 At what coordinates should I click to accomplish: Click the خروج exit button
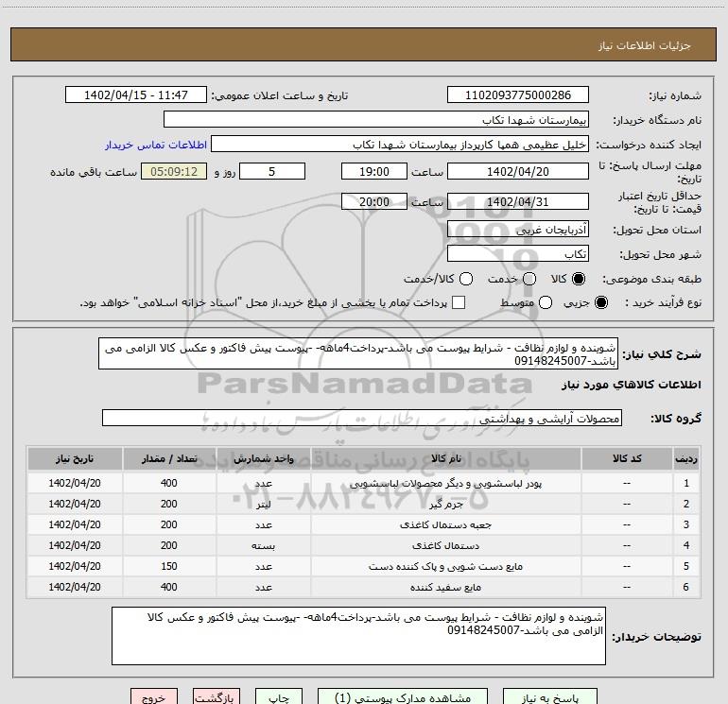click(x=154, y=697)
